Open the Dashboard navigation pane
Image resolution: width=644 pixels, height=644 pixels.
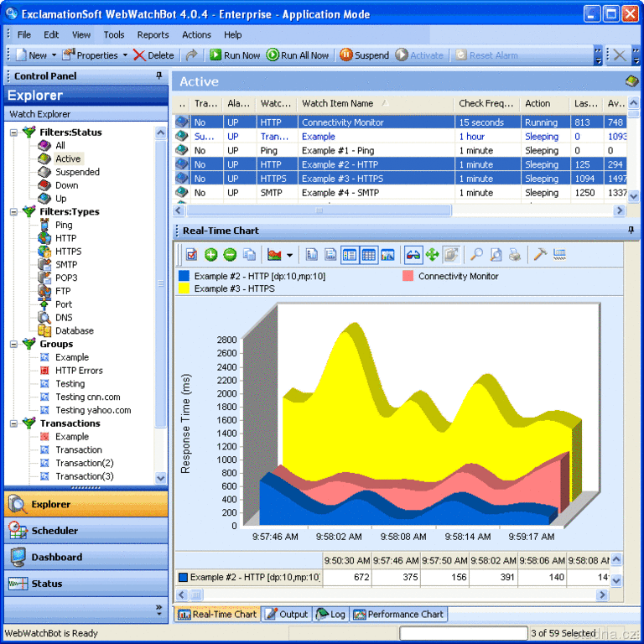coord(86,557)
